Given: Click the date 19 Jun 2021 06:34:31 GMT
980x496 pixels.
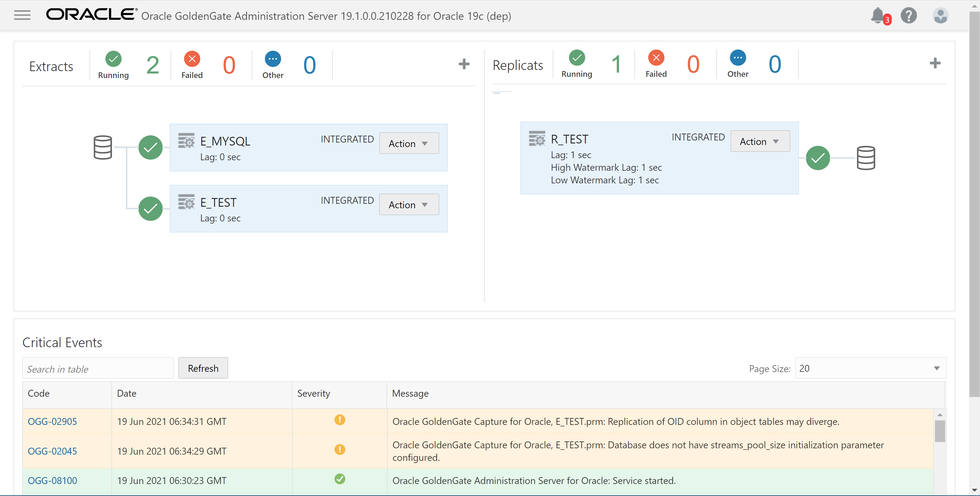Looking at the screenshot, I should (171, 422).
